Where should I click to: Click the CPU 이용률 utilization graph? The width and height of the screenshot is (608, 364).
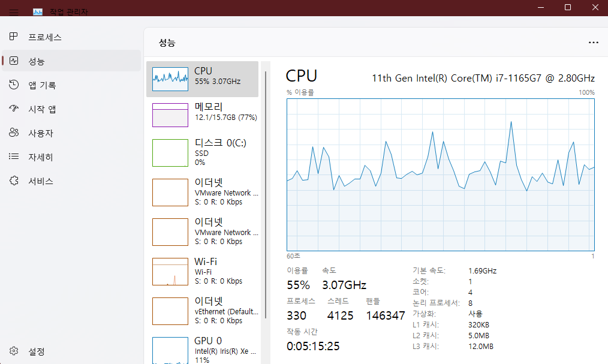441,175
